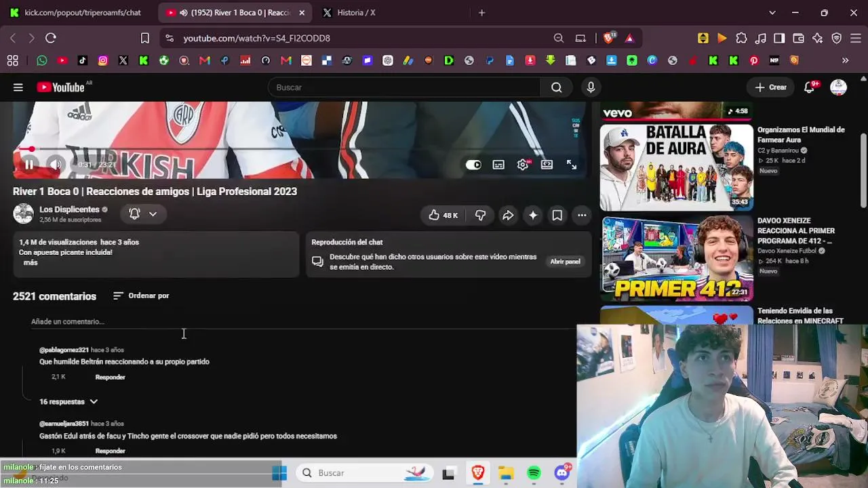Viewport: 868px width, 488px height.
Task: Open the Pinterest bookmark in the bookmarks bar
Action: click(754, 60)
